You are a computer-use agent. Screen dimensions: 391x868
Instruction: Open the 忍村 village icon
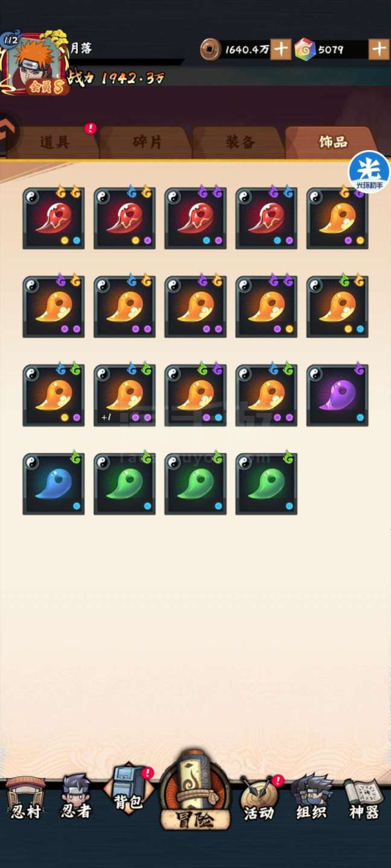(25, 797)
